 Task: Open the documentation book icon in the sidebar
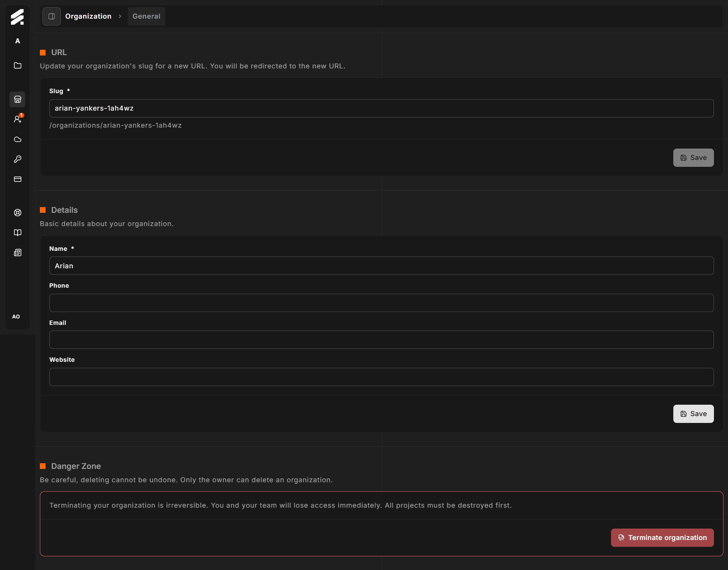[x=17, y=233]
